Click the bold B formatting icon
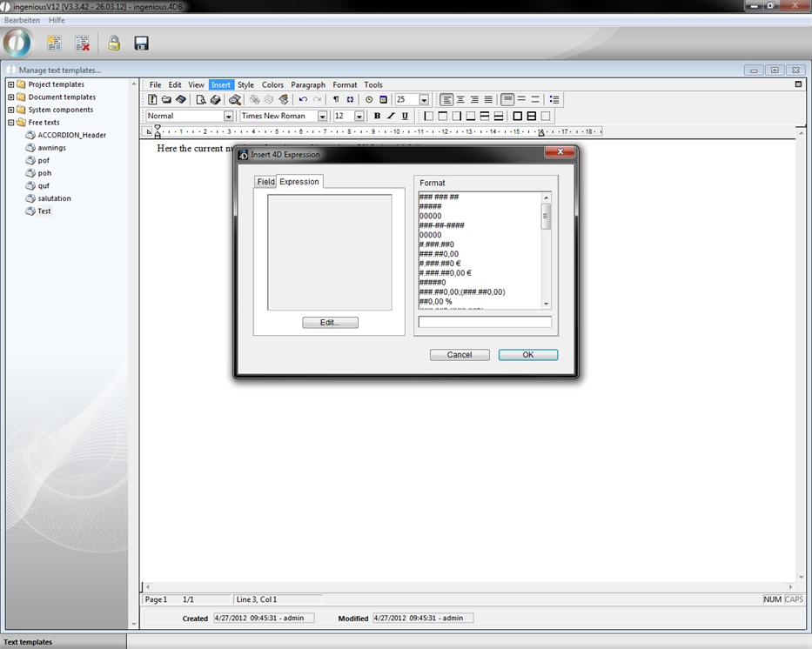Viewport: 812px width, 649px height. point(377,116)
